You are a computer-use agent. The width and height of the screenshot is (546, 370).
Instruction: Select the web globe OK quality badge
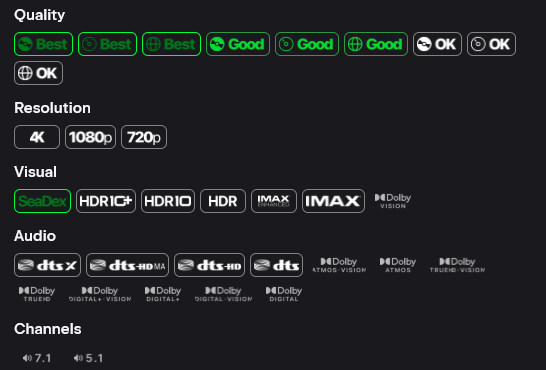(38, 73)
